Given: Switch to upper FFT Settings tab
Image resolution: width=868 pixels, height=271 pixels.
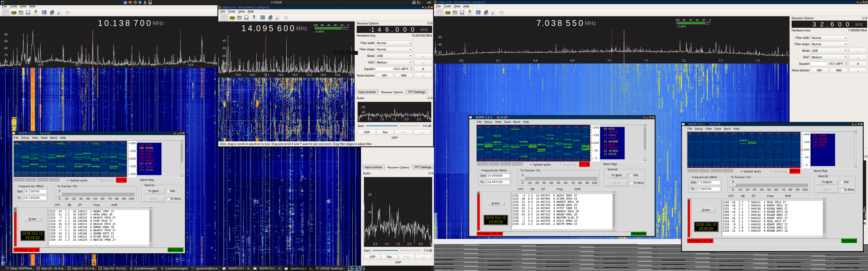Looking at the screenshot, I should tap(416, 92).
